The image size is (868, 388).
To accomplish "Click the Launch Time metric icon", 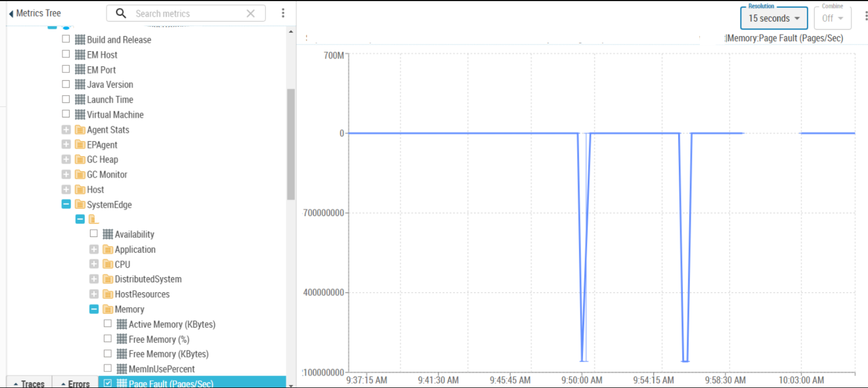I will pos(80,100).
